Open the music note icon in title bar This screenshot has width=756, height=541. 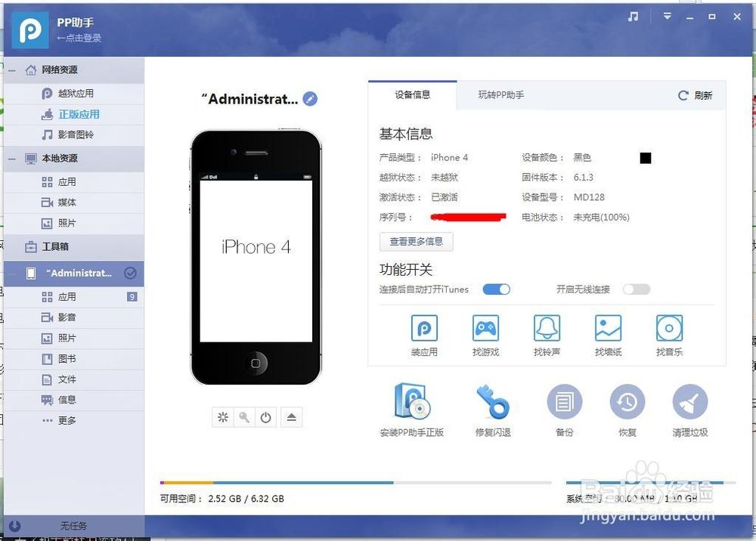(x=633, y=17)
